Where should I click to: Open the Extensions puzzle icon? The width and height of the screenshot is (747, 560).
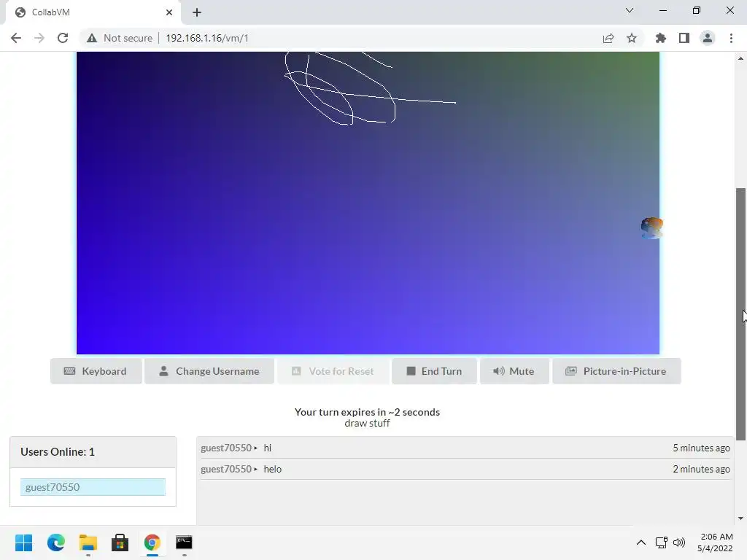[660, 38]
